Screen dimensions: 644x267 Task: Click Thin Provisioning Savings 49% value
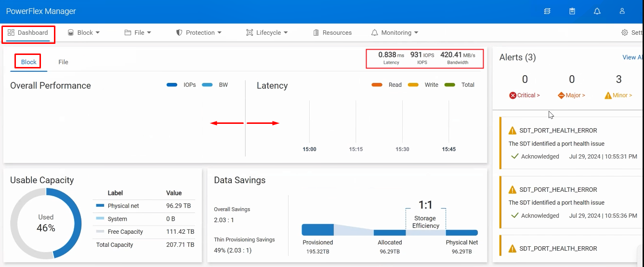[x=233, y=251]
